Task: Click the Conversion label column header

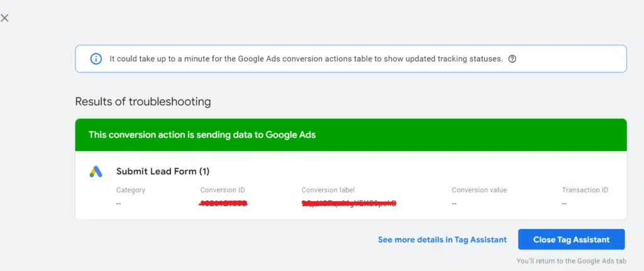Action: coord(328,190)
